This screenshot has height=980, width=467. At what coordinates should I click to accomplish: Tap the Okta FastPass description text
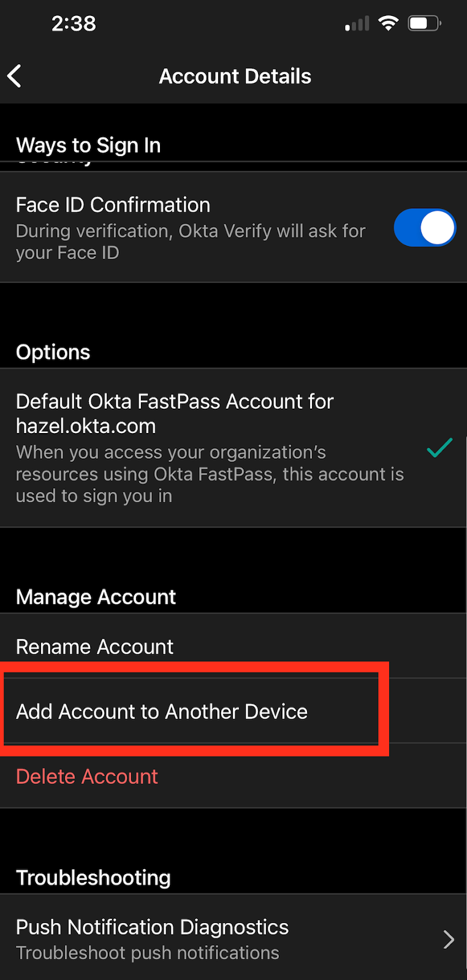pos(210,474)
